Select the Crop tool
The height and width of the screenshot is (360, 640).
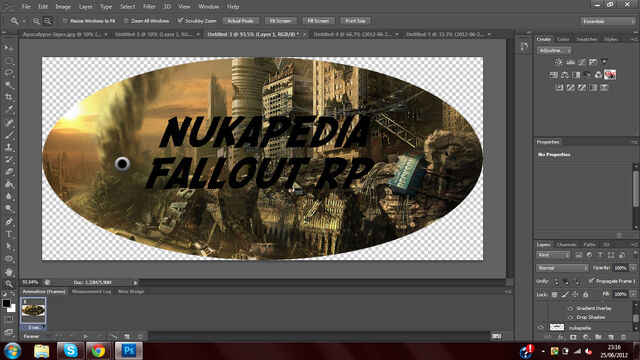[x=9, y=97]
